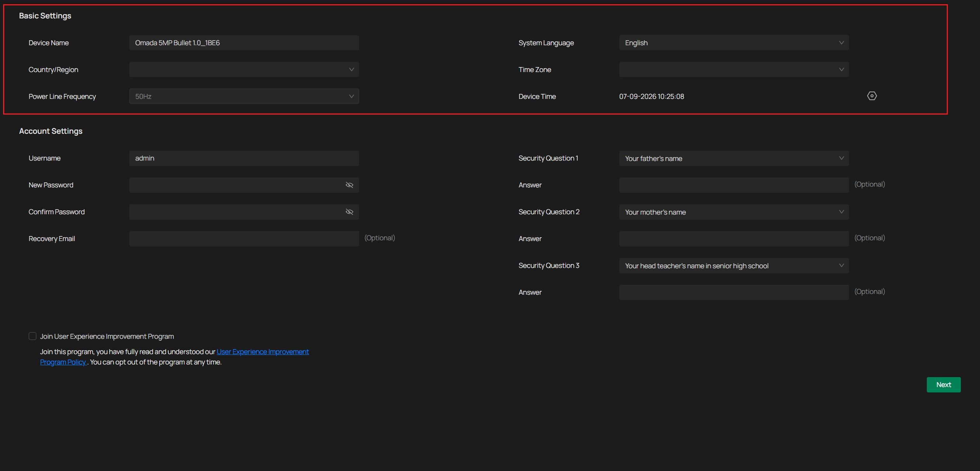Open the Time Zone dropdown
Screen dimensions: 980x471
coord(734,70)
